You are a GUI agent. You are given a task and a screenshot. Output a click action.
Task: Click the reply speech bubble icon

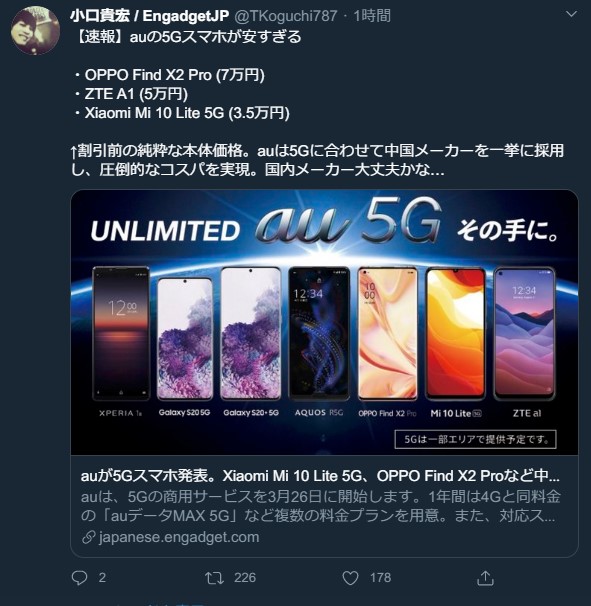pos(80,578)
